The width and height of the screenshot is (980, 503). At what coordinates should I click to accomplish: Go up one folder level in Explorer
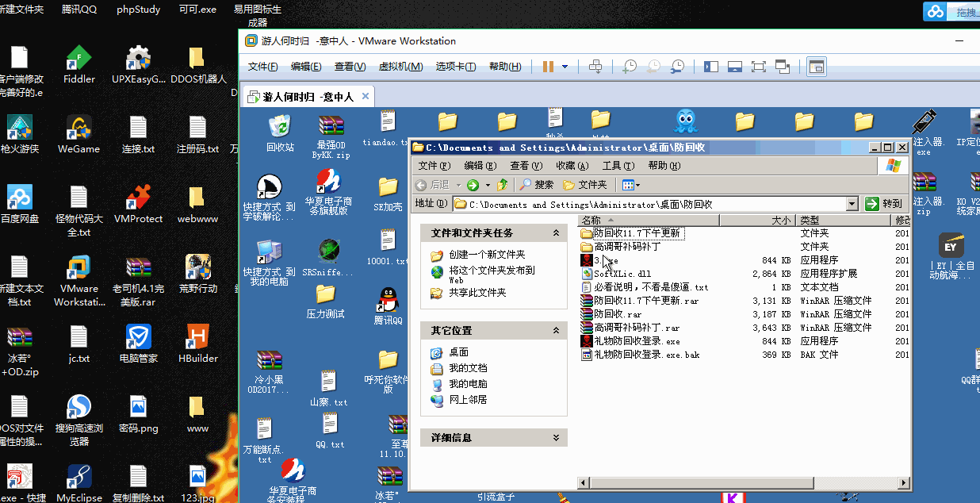coord(502,185)
